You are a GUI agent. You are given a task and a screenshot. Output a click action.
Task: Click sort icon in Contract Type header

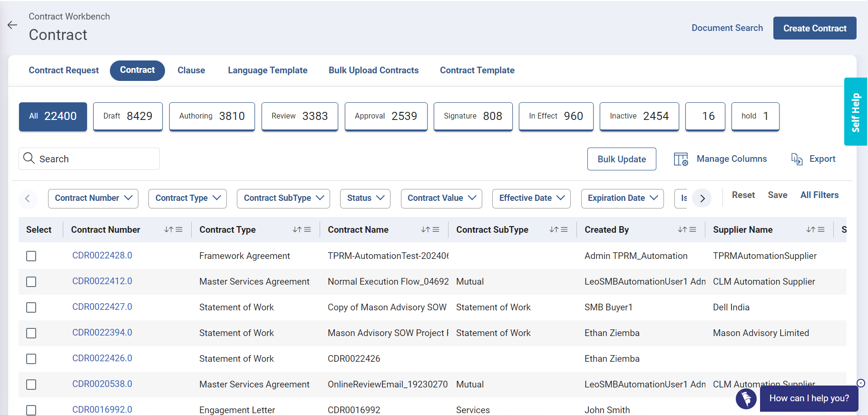(297, 230)
